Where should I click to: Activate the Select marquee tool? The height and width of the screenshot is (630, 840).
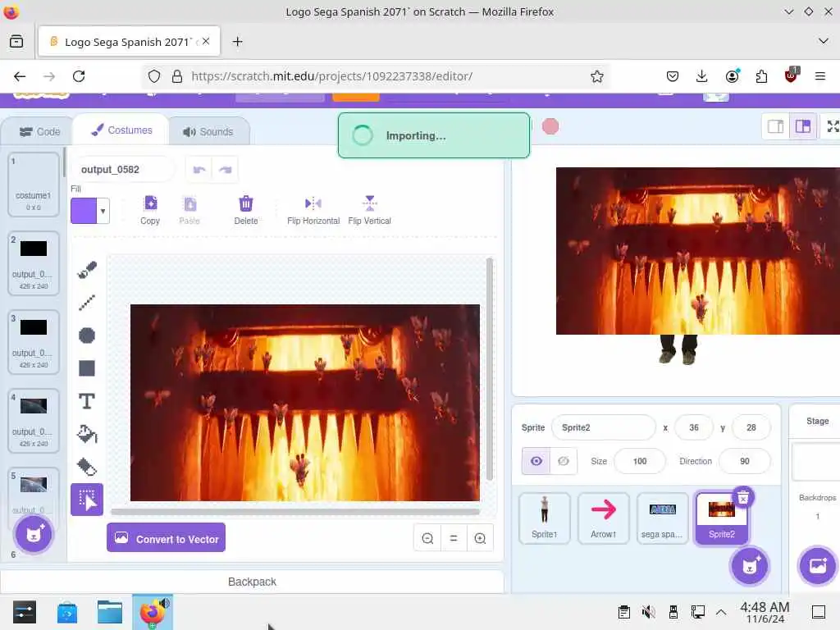[87, 500]
